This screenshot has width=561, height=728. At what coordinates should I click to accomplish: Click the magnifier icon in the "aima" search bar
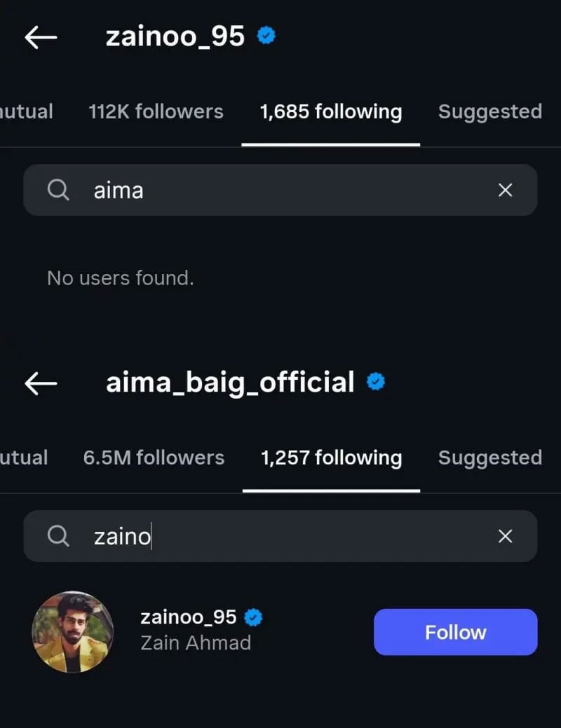(59, 190)
